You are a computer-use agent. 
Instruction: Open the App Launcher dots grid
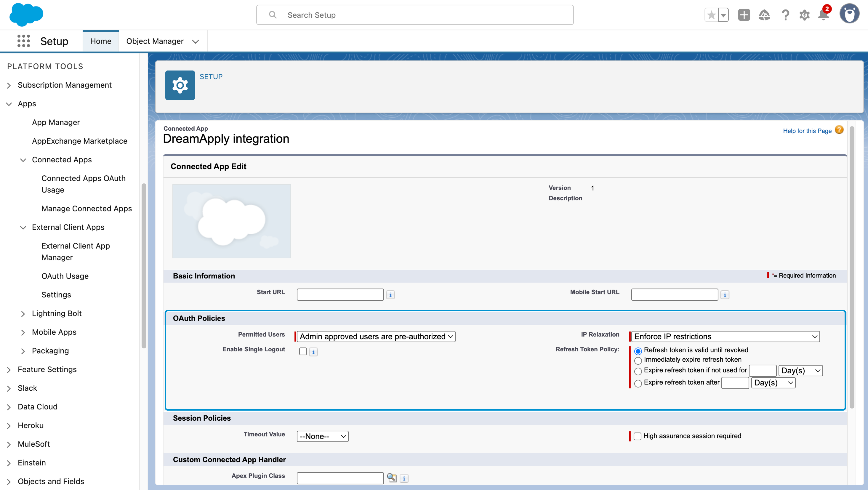(24, 41)
